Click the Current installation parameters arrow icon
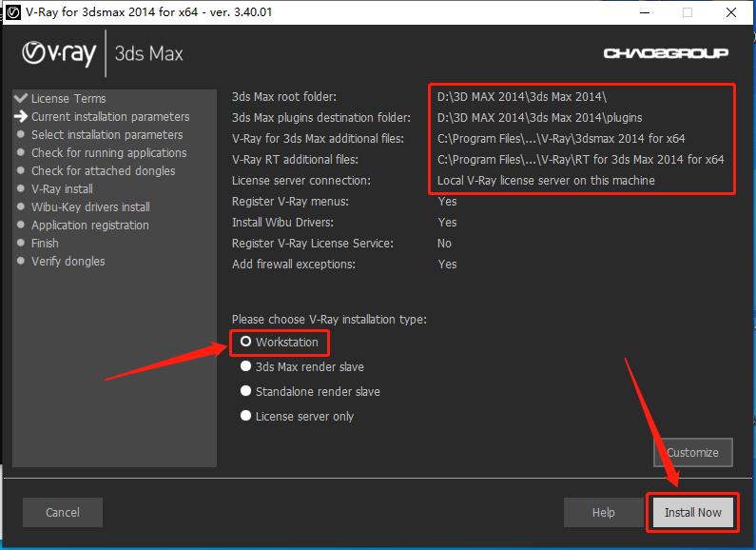 pos(21,116)
